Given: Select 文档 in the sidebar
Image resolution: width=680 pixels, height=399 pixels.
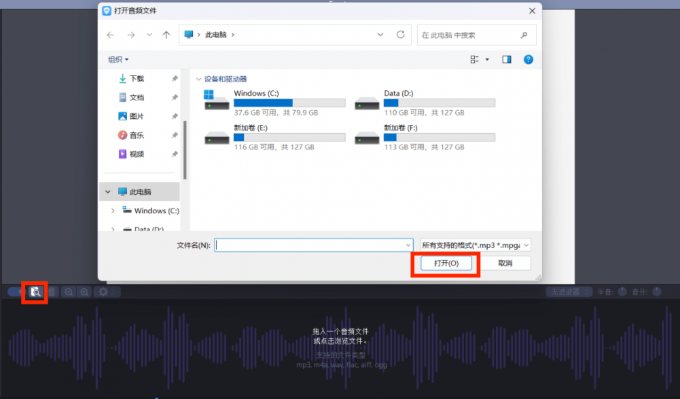Looking at the screenshot, I should (x=136, y=98).
